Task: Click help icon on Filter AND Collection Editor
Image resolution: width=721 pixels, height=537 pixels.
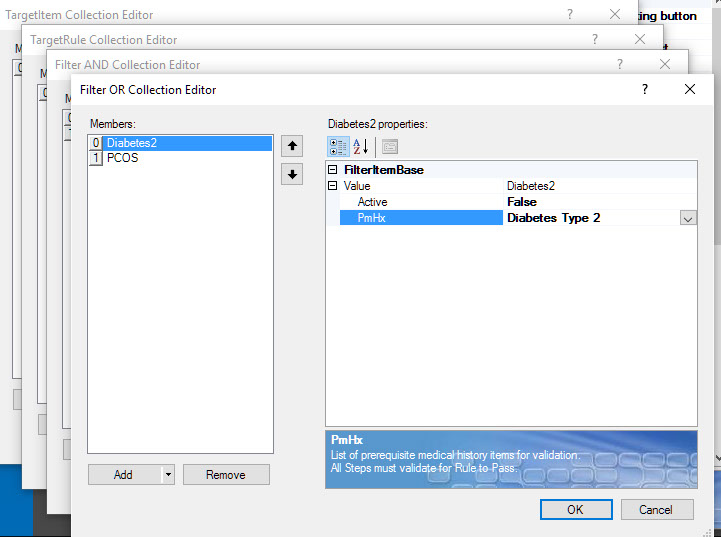Action: click(620, 64)
